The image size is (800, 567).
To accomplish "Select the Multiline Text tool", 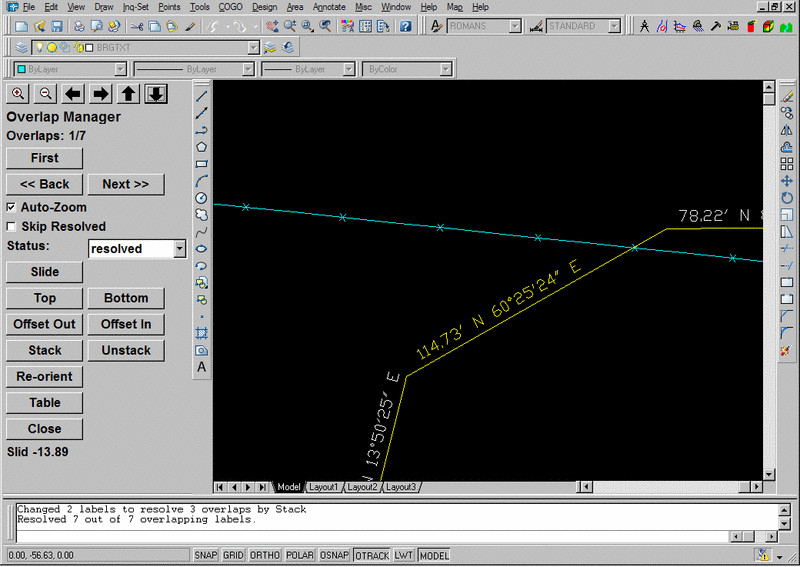I will click(x=202, y=367).
